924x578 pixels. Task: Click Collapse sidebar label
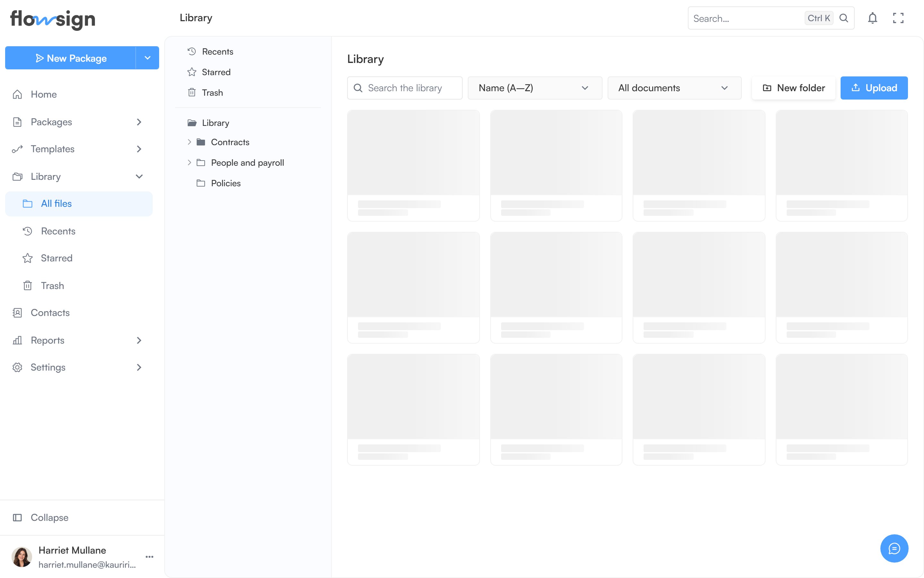tap(49, 518)
